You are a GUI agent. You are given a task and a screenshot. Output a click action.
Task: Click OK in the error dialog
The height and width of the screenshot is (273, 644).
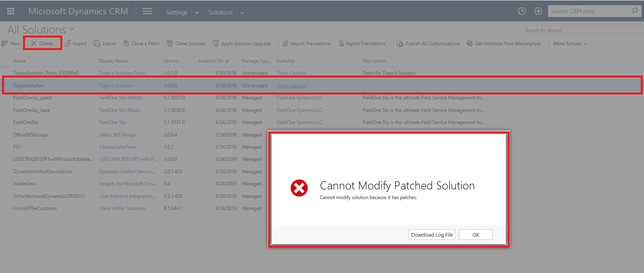tap(475, 235)
